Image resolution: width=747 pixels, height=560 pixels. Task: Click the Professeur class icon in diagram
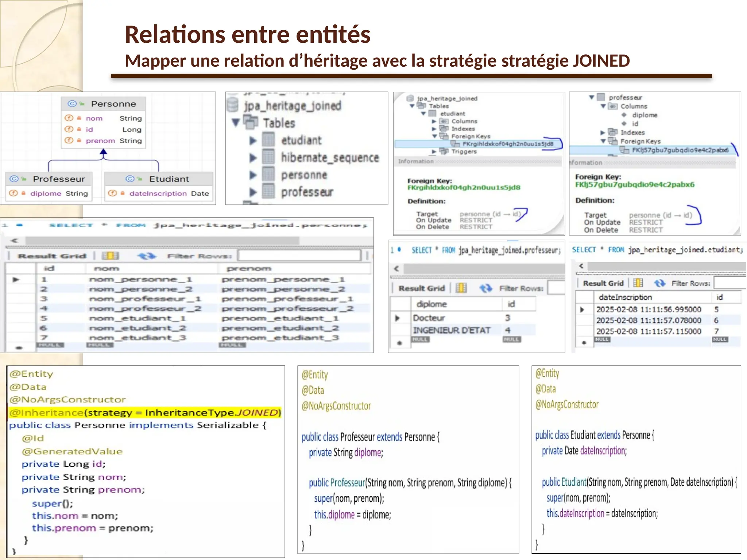[14, 179]
